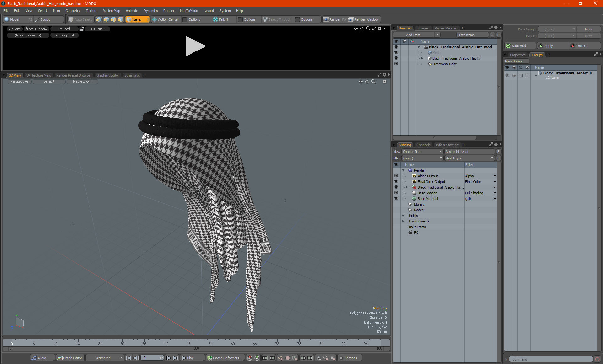Open the Texture menu
This screenshot has width=603, height=364.
91,11
